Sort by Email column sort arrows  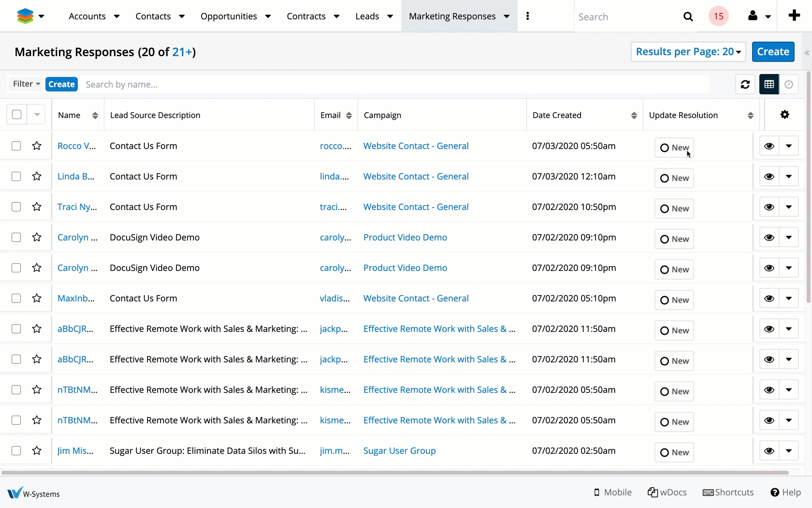[349, 115]
